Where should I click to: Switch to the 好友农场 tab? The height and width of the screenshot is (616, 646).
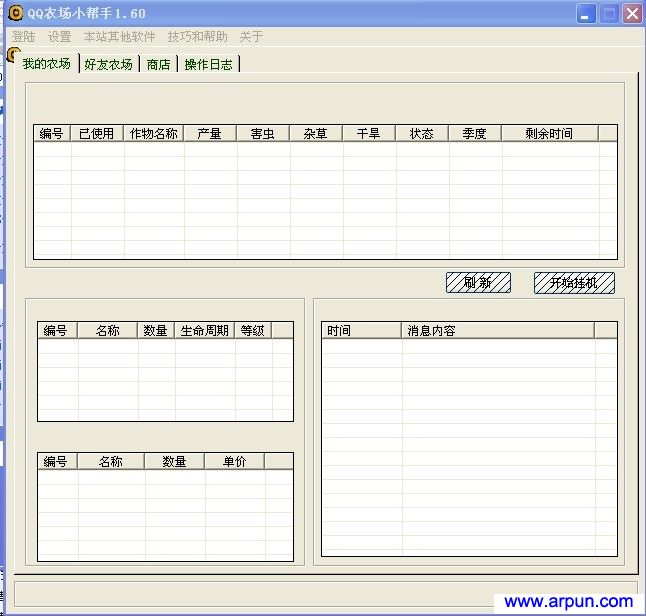coord(109,65)
